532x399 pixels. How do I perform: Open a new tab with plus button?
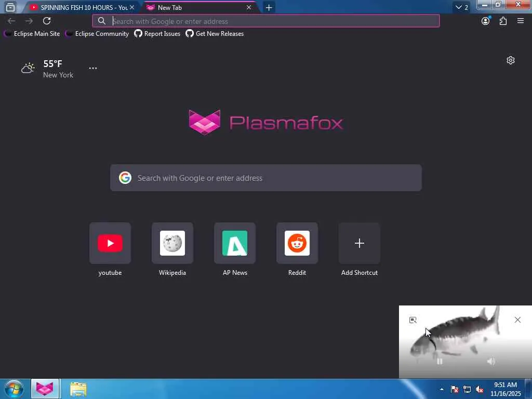click(x=269, y=7)
